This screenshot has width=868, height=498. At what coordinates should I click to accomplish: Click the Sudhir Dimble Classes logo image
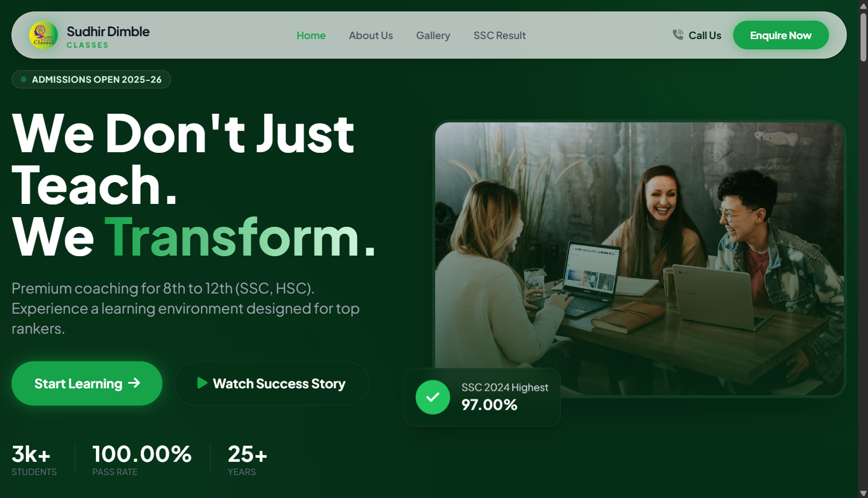pos(44,35)
